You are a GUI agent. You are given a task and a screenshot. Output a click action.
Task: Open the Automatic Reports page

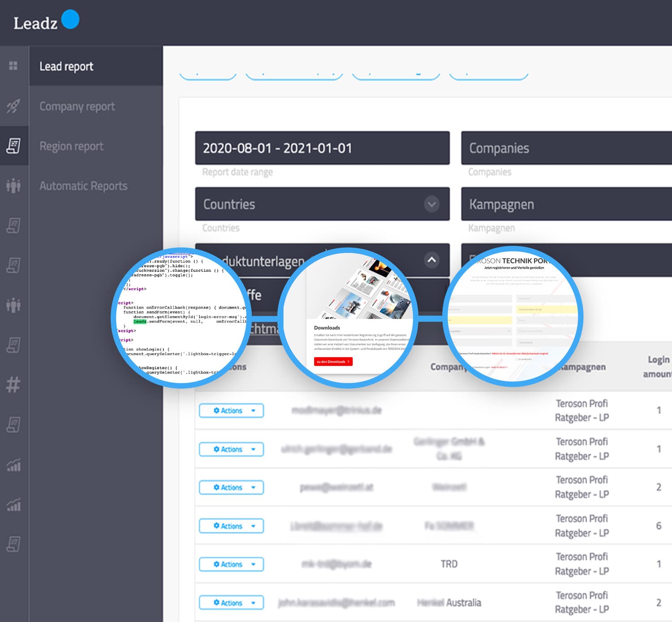[x=83, y=186]
